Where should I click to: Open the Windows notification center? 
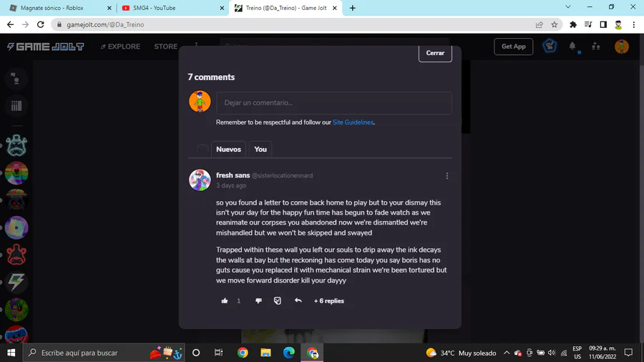628,353
